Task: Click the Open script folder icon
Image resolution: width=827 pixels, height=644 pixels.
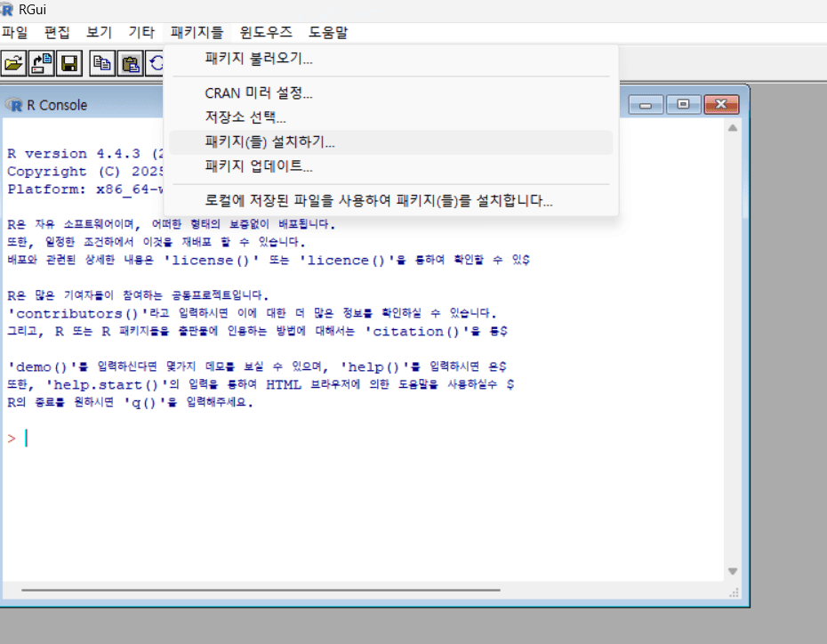Action: [x=13, y=63]
